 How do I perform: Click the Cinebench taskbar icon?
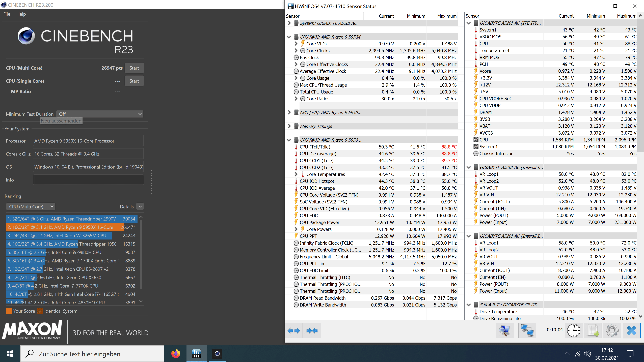tap(217, 353)
